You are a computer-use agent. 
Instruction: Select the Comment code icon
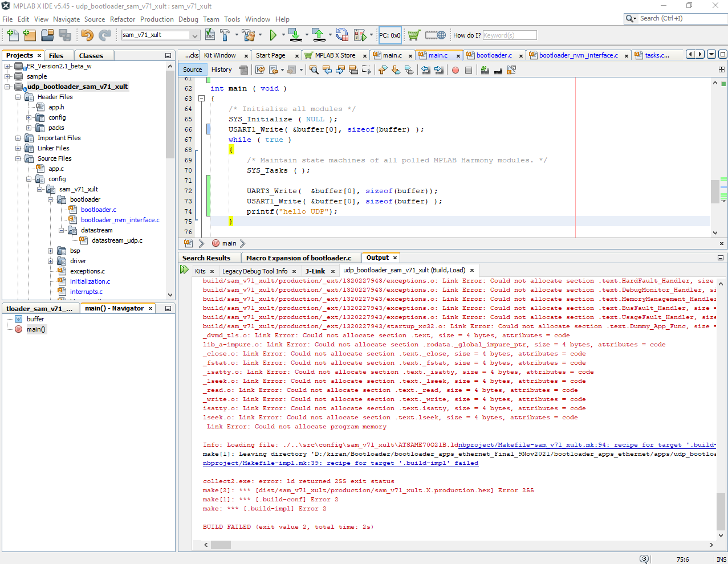(x=485, y=70)
